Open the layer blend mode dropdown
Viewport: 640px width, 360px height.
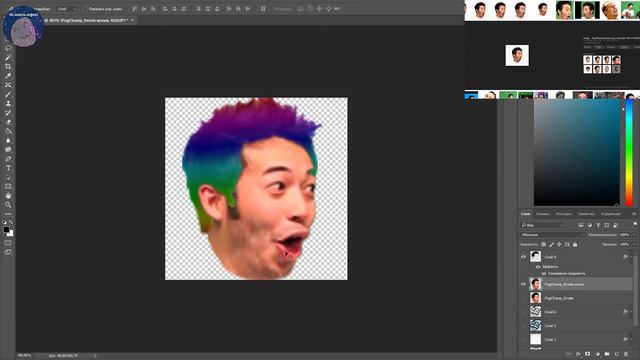coord(553,235)
